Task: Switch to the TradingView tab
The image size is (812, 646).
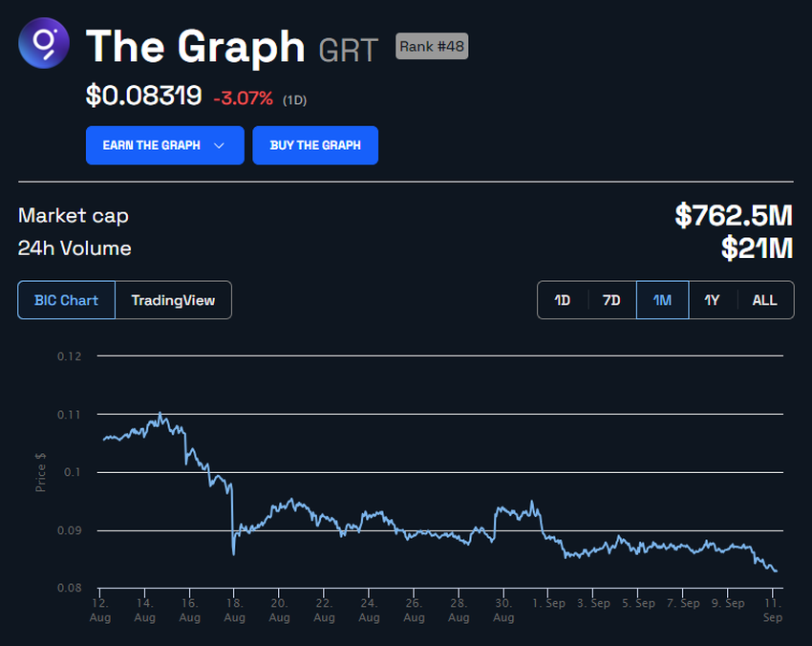Action: pos(174,299)
